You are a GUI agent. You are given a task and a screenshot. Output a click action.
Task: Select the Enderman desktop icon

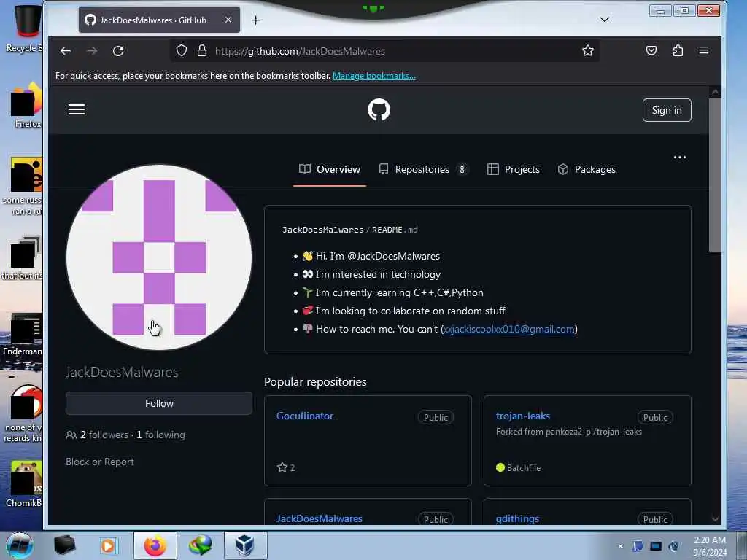coord(23,334)
